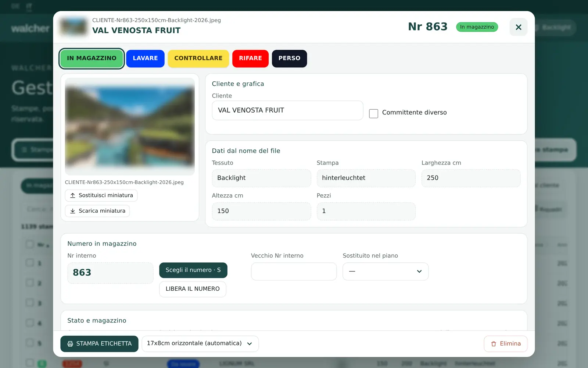This screenshot has width=588, height=368.
Task: Set status to RIFARE
Action: (x=250, y=59)
